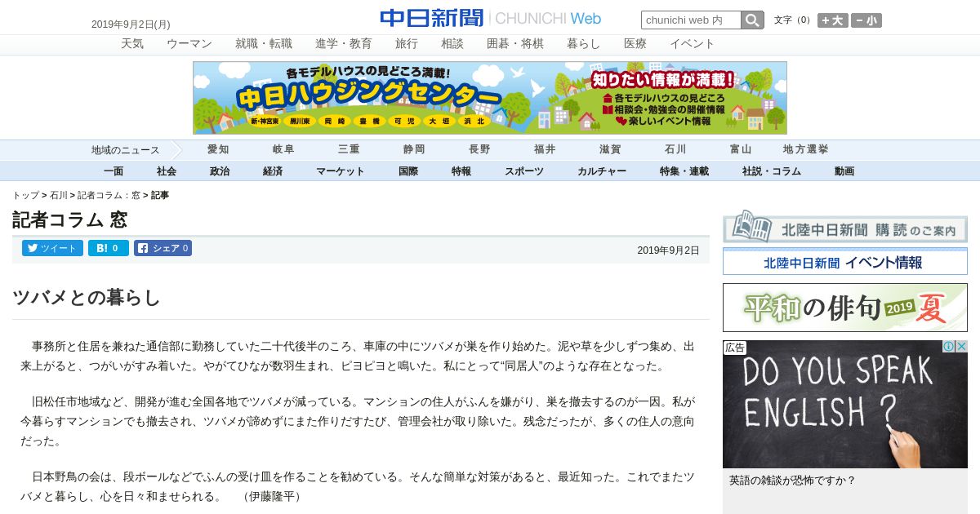Open the 暮らし menu item
The image size is (980, 514).
point(584,44)
